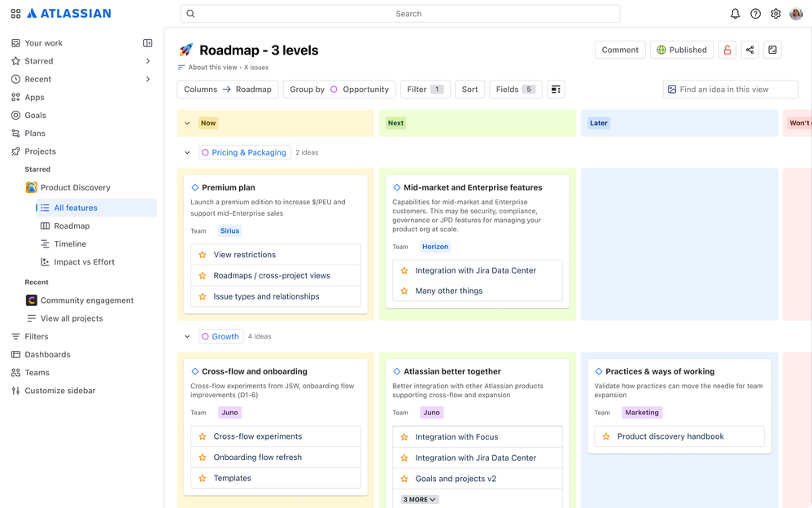Viewport: 812px width, 508px height.
Task: Collapse the sidebar using the panel icon
Action: coord(147,43)
